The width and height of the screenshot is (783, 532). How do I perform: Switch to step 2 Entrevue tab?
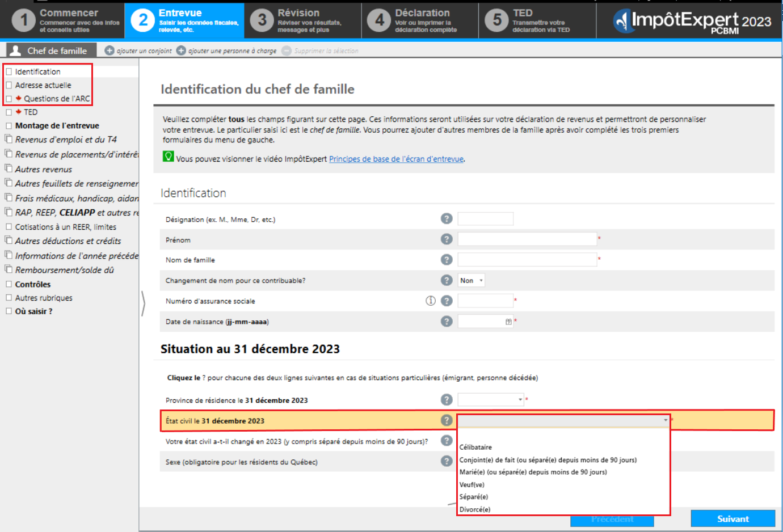coord(185,21)
